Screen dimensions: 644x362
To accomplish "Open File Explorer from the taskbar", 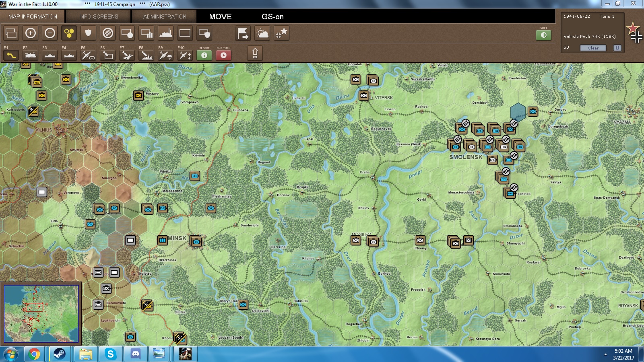I will [85, 354].
